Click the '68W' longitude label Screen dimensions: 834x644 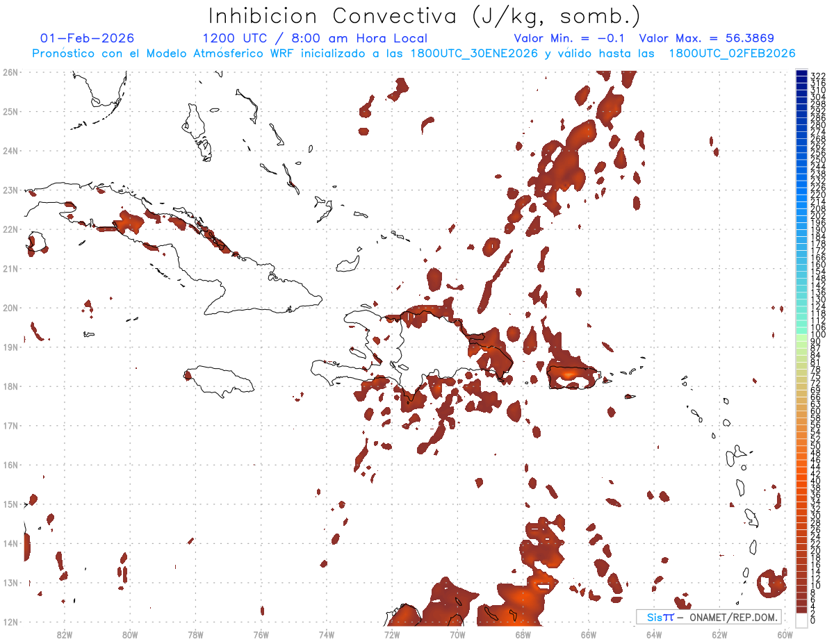[x=523, y=634]
